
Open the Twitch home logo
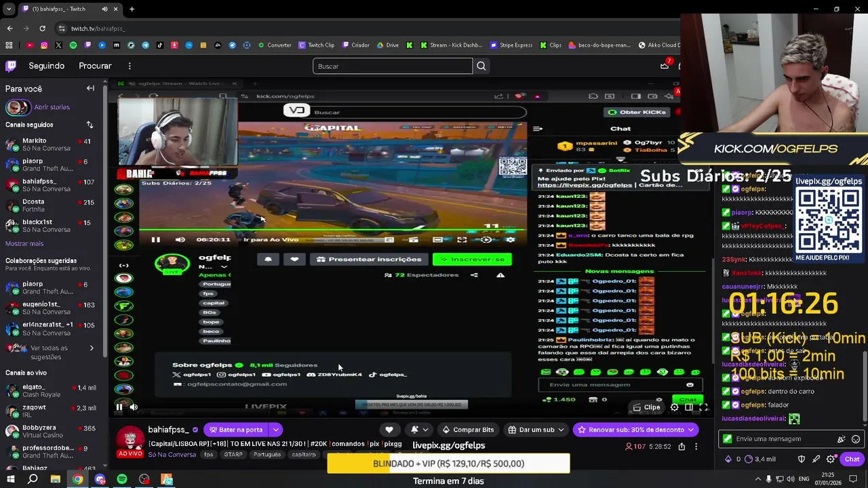click(x=11, y=66)
